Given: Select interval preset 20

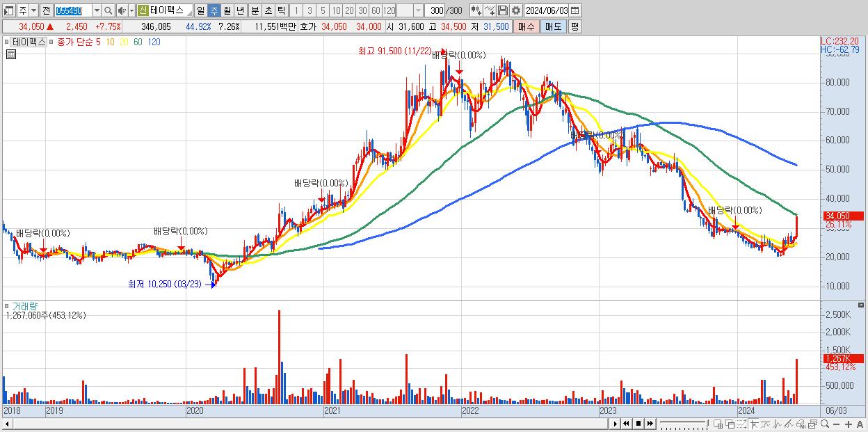Looking at the screenshot, I should click(x=349, y=10).
